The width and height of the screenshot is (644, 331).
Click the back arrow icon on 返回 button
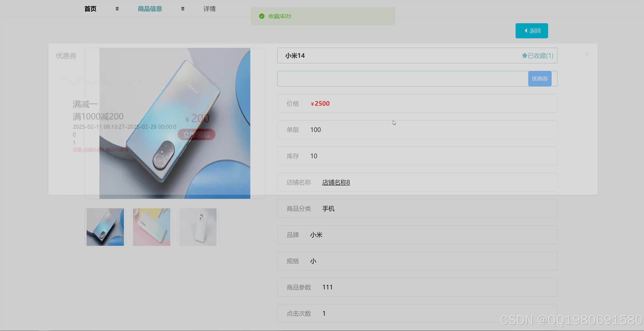(x=526, y=31)
